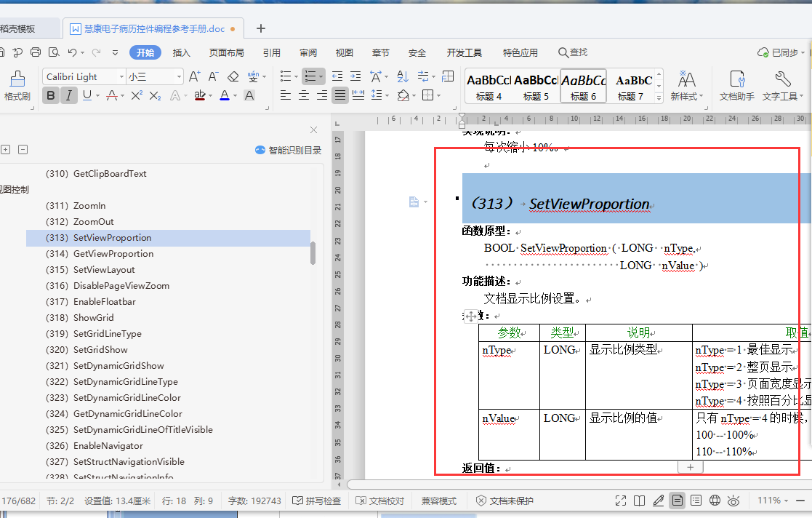Image resolution: width=812 pixels, height=518 pixels.
Task: Open the Document Assistant (文档助手) tool
Action: (x=736, y=86)
